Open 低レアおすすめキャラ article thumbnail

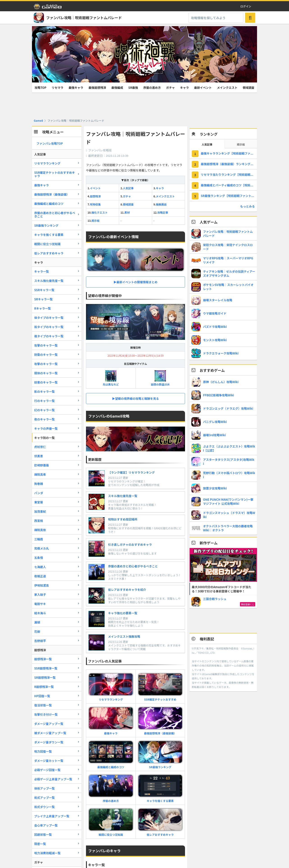coord(160,820)
